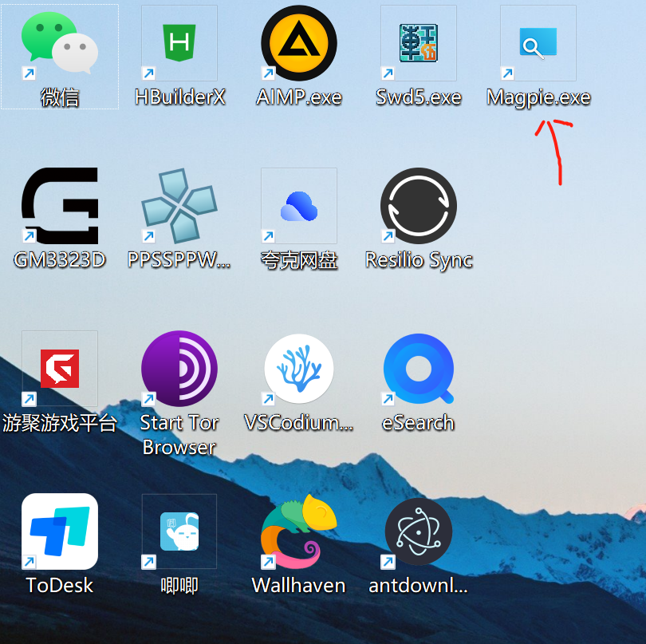Click the 游聚游戏平台 label text
Screen dimensions: 646x644
tap(60, 423)
